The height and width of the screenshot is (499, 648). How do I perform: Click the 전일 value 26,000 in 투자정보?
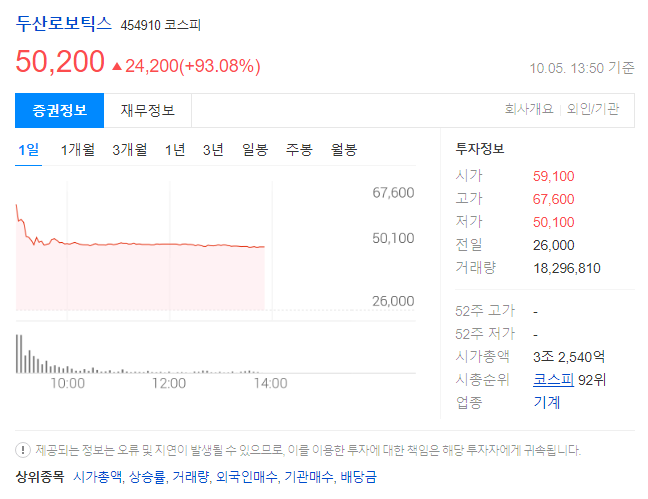pyautogui.click(x=553, y=245)
